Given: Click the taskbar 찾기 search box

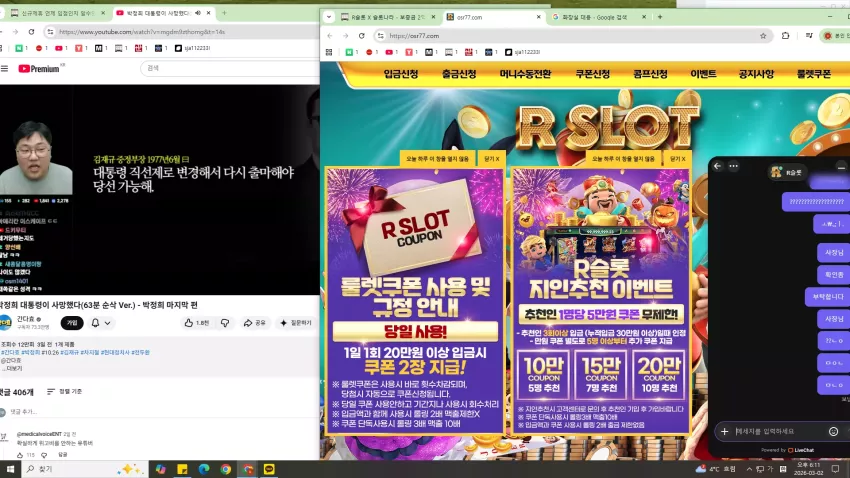Looking at the screenshot, I should [x=84, y=469].
